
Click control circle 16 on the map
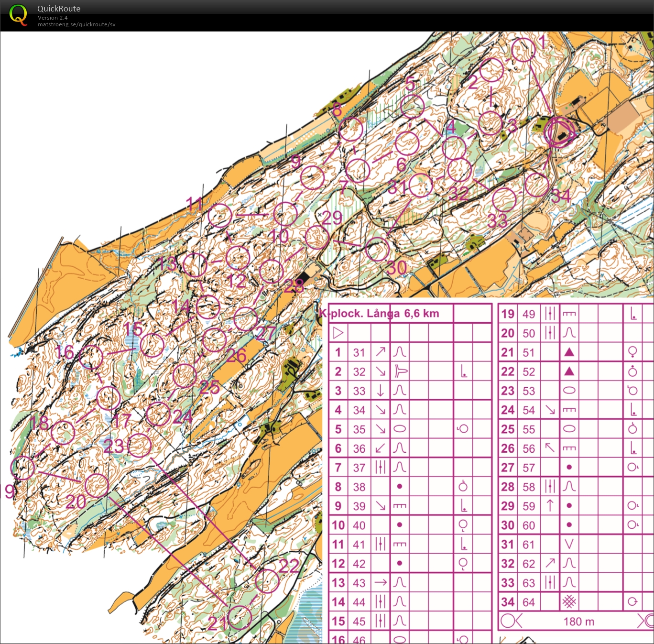[91, 358]
